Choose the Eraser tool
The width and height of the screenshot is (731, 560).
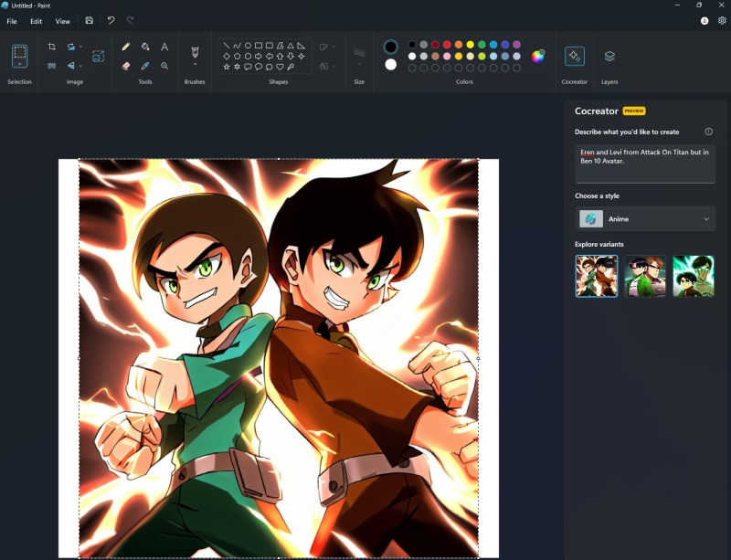point(126,66)
